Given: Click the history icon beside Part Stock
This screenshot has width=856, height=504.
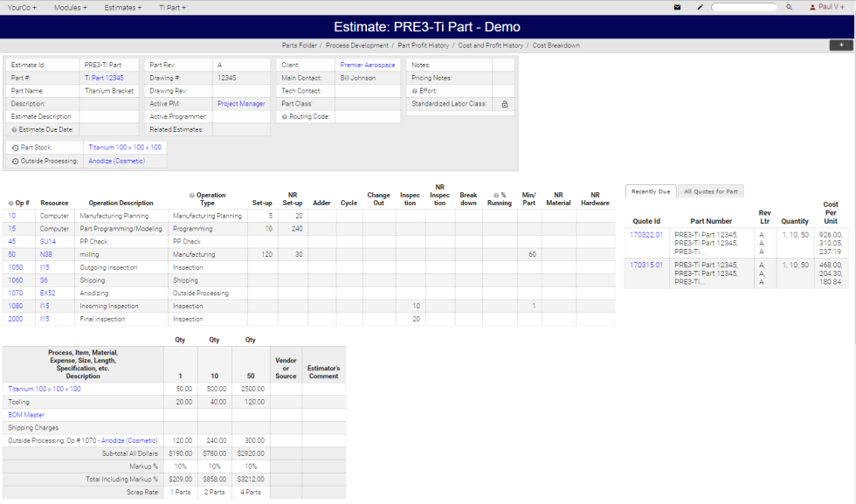Looking at the screenshot, I should click(x=16, y=148).
